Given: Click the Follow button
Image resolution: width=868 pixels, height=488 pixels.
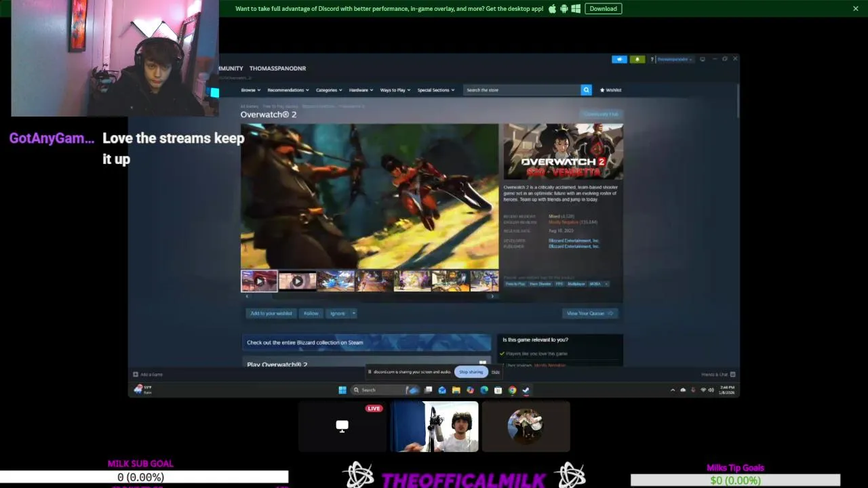Looking at the screenshot, I should point(311,313).
